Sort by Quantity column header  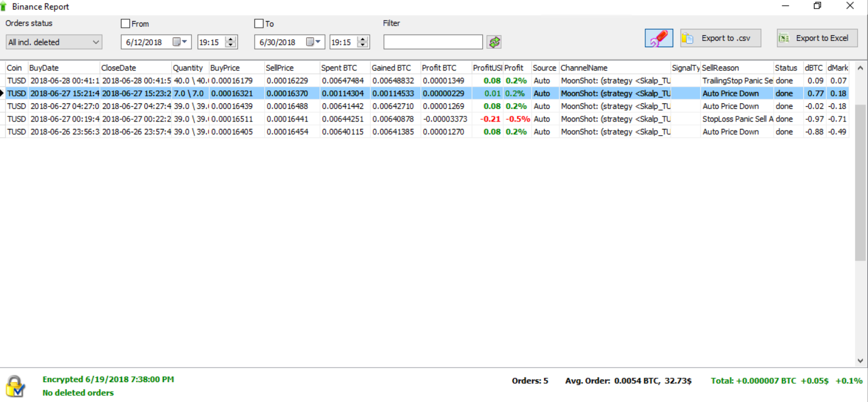click(x=190, y=68)
